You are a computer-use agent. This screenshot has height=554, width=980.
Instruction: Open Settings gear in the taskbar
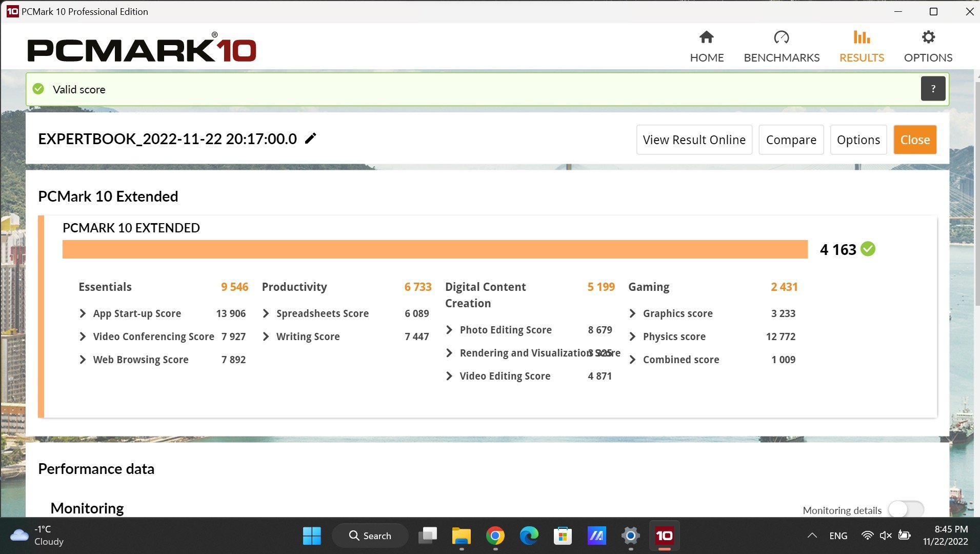point(630,536)
